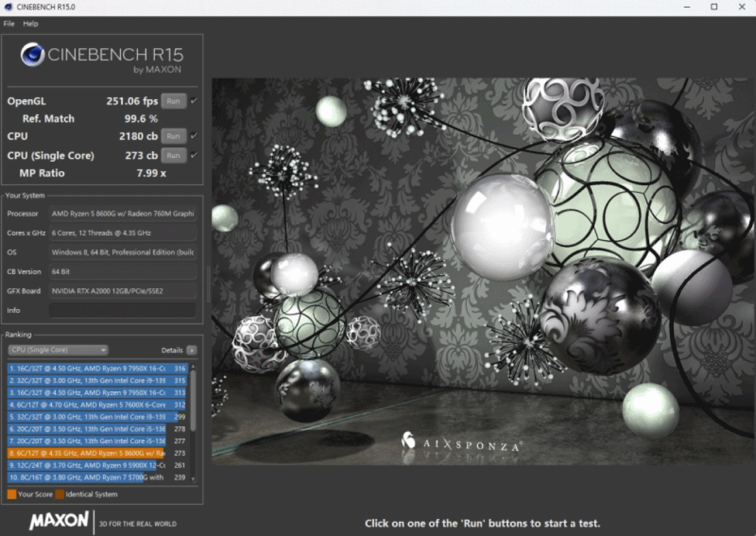The width and height of the screenshot is (756, 536).
Task: Open the Help menu
Action: [30, 23]
